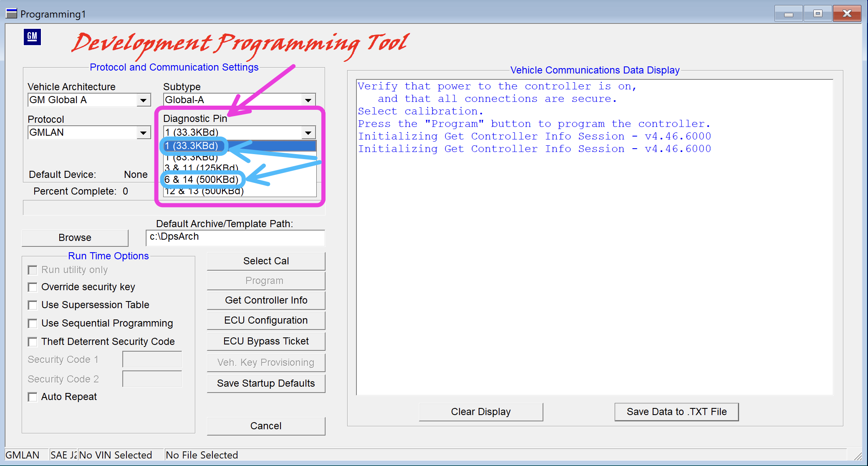Select 6 & 14 (500KBd) pin option
Image resolution: width=868 pixels, height=466 pixels.
click(202, 180)
